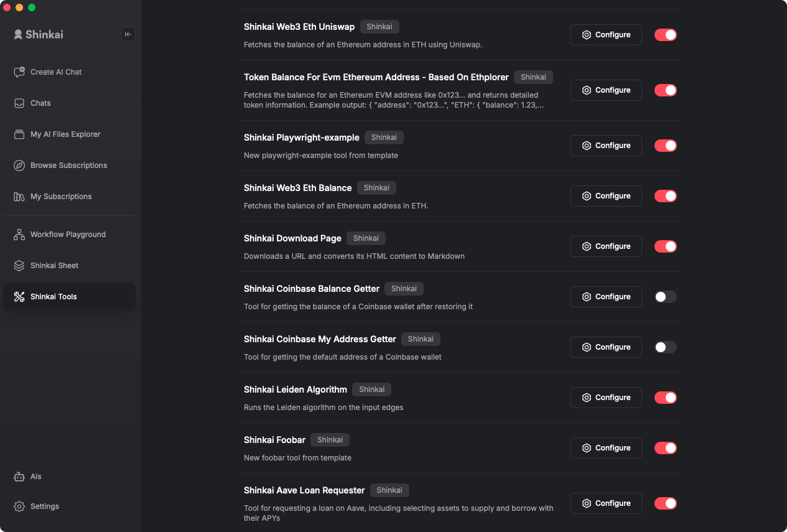787x532 pixels.
Task: Click the Browse Subscriptions compass icon
Action: [x=19, y=166]
